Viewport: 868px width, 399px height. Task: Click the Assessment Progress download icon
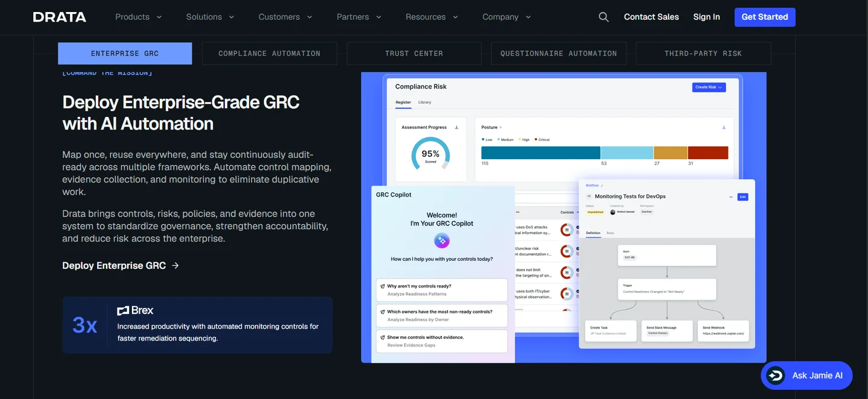click(x=456, y=127)
